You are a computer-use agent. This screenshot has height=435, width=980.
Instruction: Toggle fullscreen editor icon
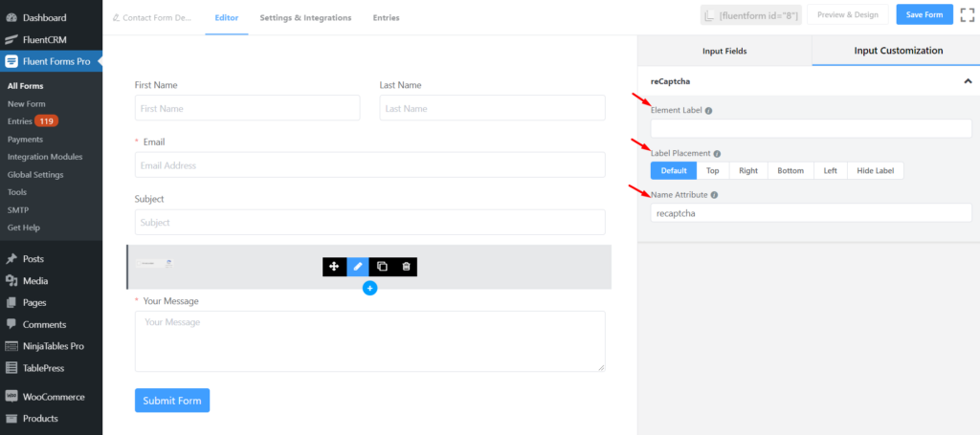(968, 15)
